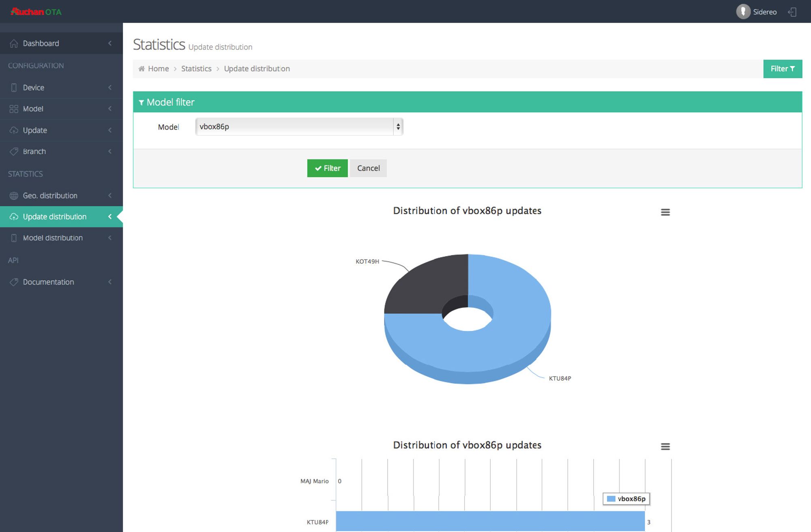The width and height of the screenshot is (811, 532).
Task: Click the Geo. distribution globe icon
Action: pyautogui.click(x=14, y=195)
